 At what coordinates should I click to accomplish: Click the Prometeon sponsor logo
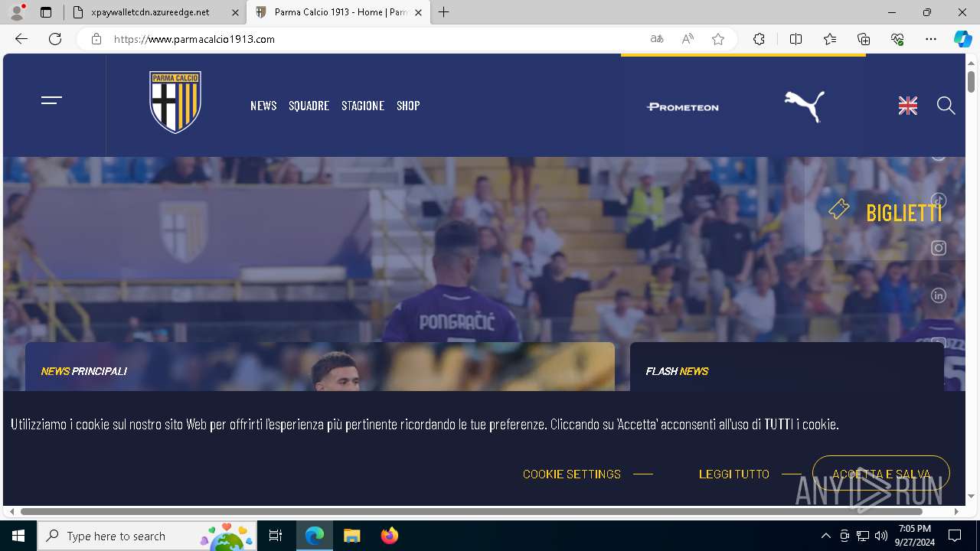click(x=683, y=107)
